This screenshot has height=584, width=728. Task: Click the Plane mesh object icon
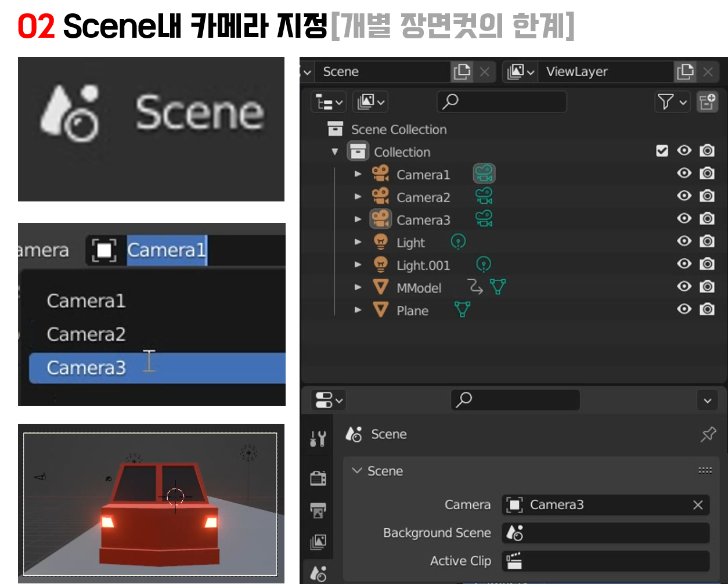point(380,309)
